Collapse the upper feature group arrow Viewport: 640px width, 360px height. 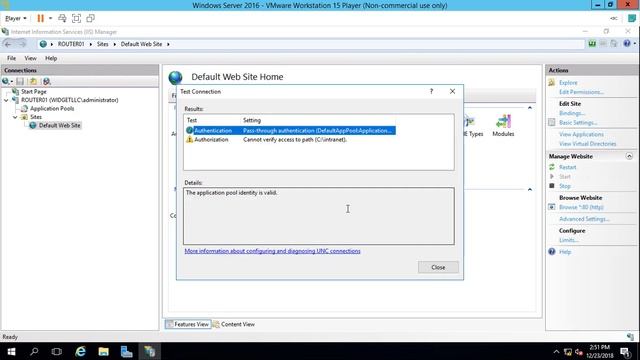pos(530,108)
